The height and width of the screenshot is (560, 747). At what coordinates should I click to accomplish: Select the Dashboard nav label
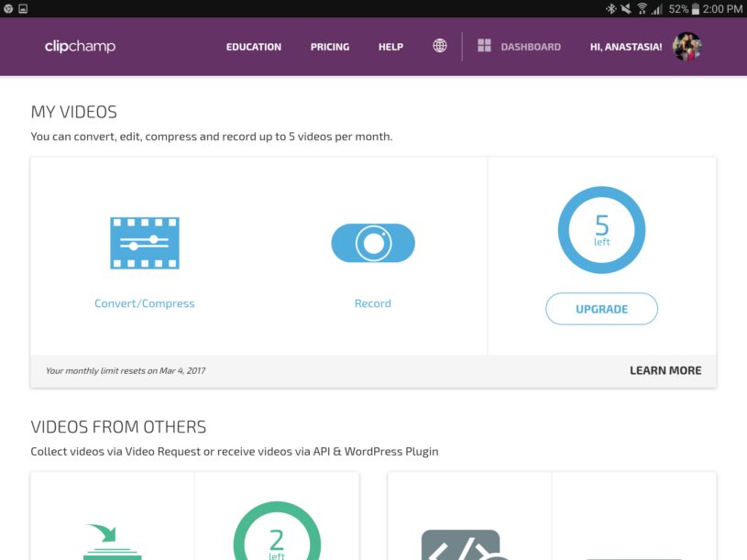point(531,47)
